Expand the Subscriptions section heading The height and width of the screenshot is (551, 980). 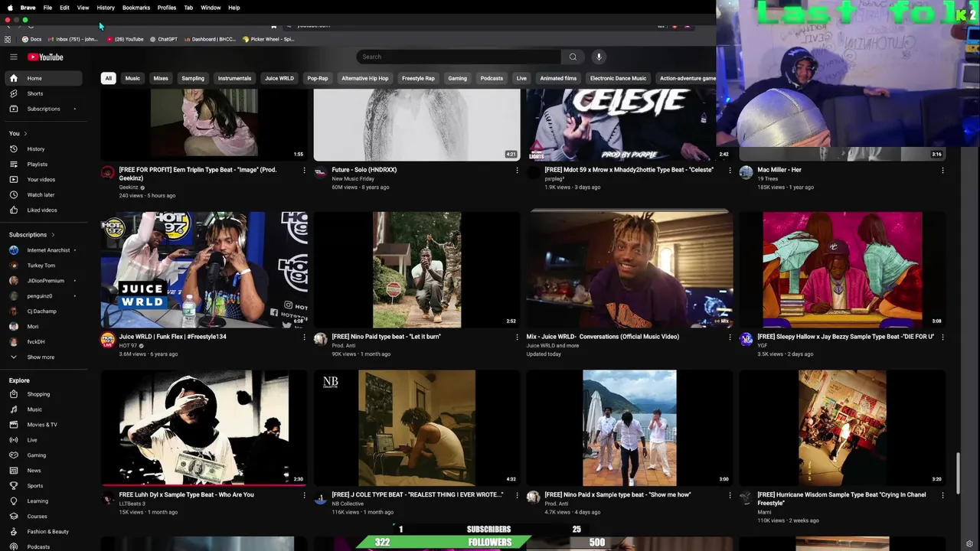tap(31, 234)
